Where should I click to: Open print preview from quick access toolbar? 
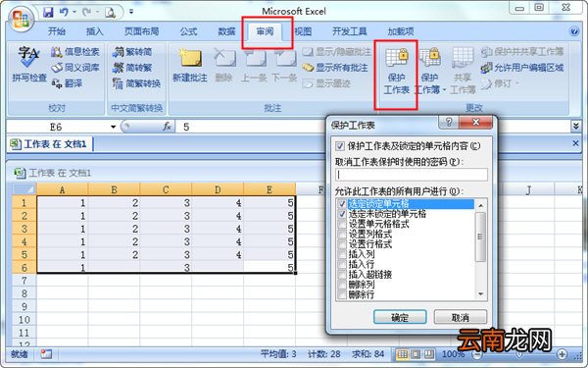click(x=110, y=13)
